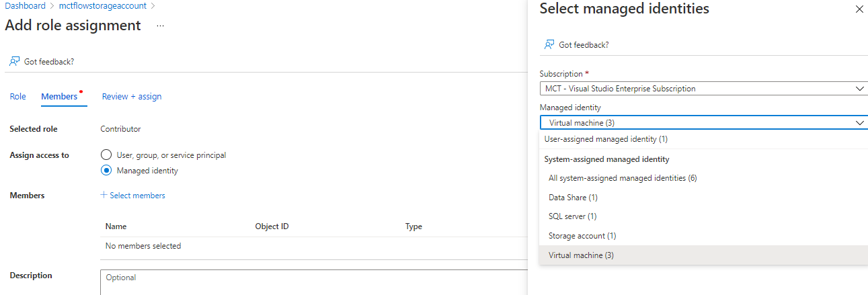Image resolution: width=868 pixels, height=295 pixels.
Task: Pick Data Share (1) from list
Action: point(573,198)
